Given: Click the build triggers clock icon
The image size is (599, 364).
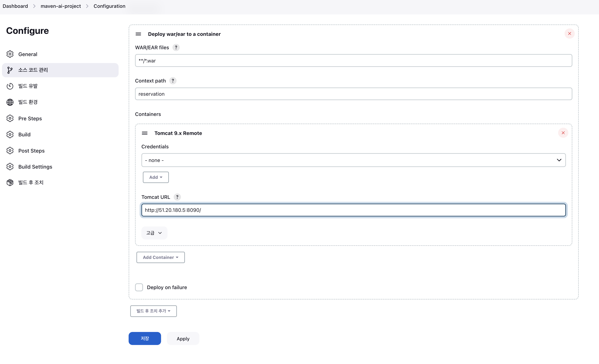Looking at the screenshot, I should (10, 86).
